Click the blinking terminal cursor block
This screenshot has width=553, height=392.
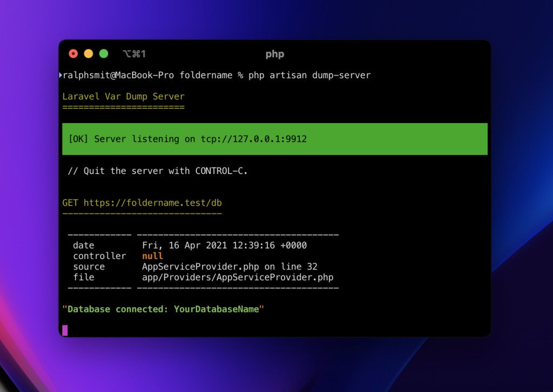click(x=65, y=329)
